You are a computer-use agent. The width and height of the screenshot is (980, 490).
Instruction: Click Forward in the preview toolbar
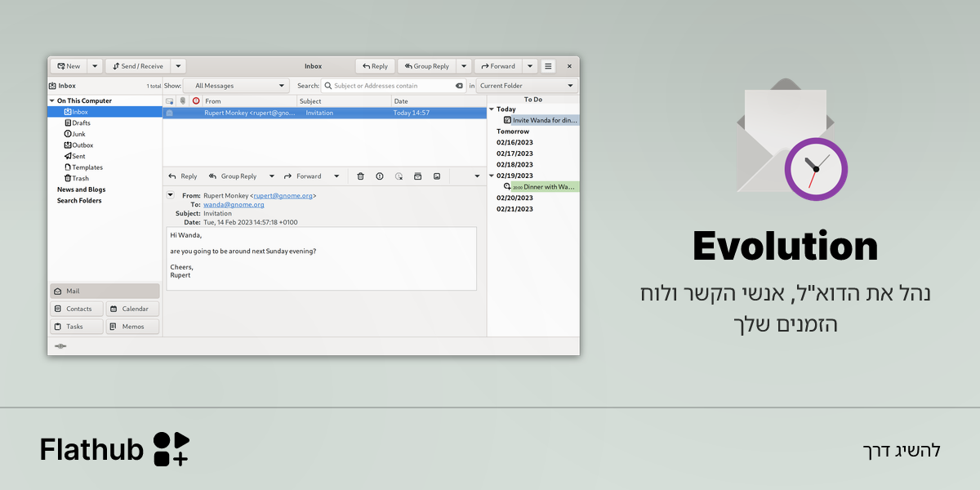tap(303, 176)
